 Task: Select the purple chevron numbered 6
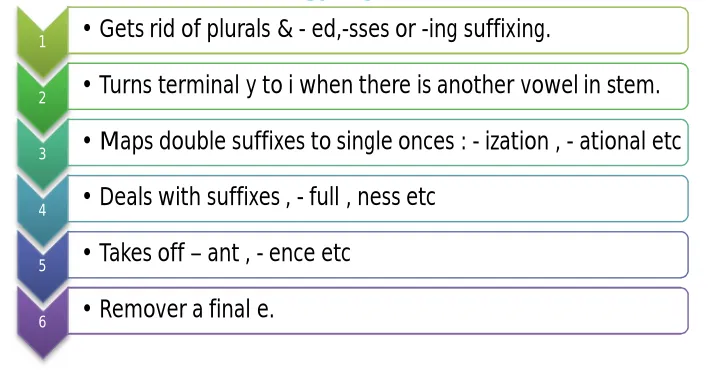(43, 322)
